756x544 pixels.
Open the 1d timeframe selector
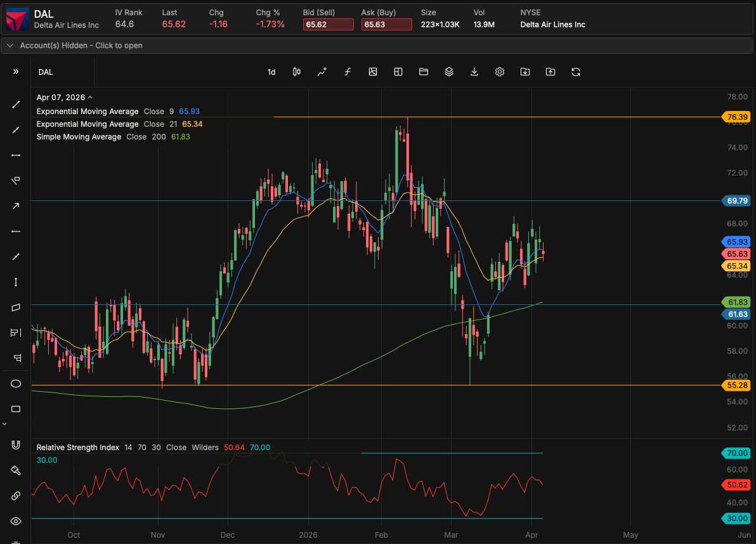271,72
